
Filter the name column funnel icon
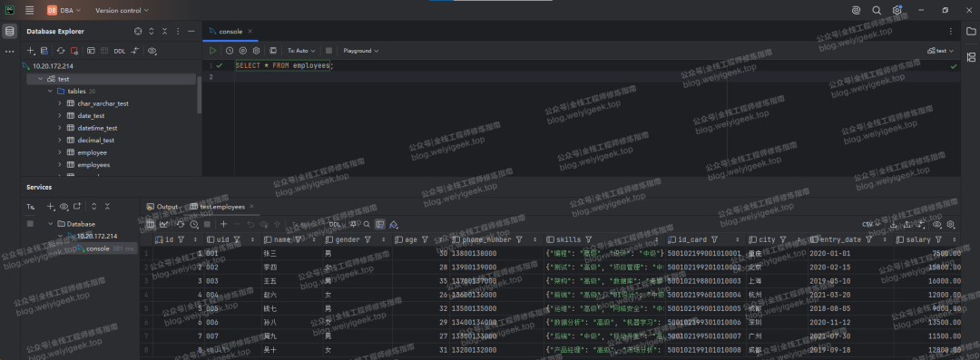click(299, 239)
